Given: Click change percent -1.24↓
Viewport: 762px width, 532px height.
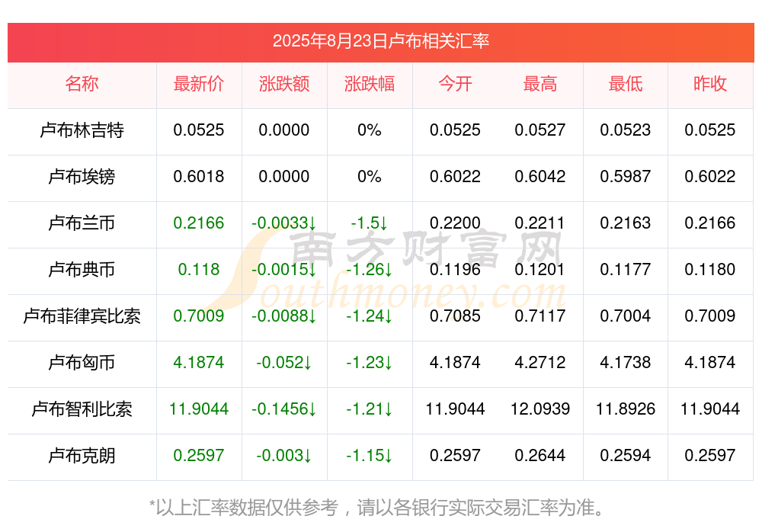Looking at the screenshot, I should point(370,316).
